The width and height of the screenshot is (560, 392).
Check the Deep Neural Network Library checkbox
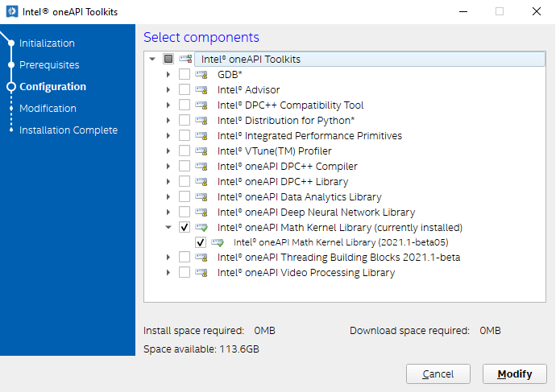coord(185,212)
